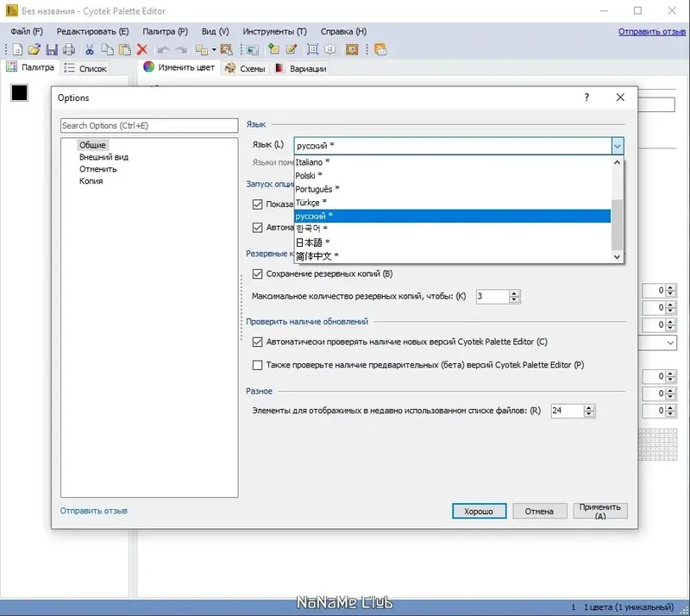
Task: Choose Türkçe from the language list
Action: (452, 203)
